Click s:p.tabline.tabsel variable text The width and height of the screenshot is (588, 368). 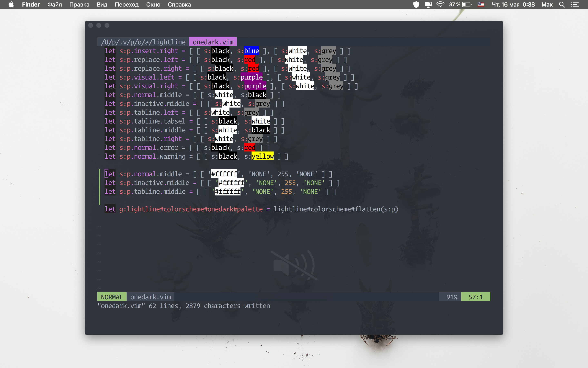[152, 121]
